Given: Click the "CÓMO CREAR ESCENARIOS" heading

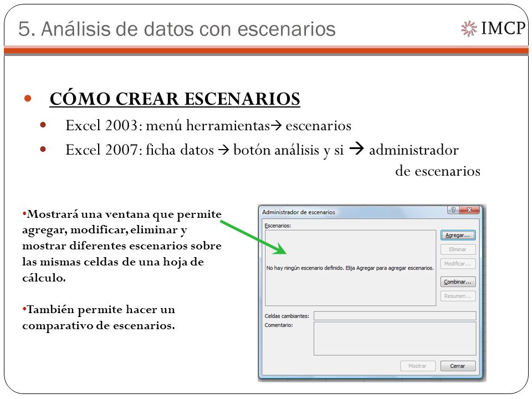Looking at the screenshot, I should (x=175, y=99).
